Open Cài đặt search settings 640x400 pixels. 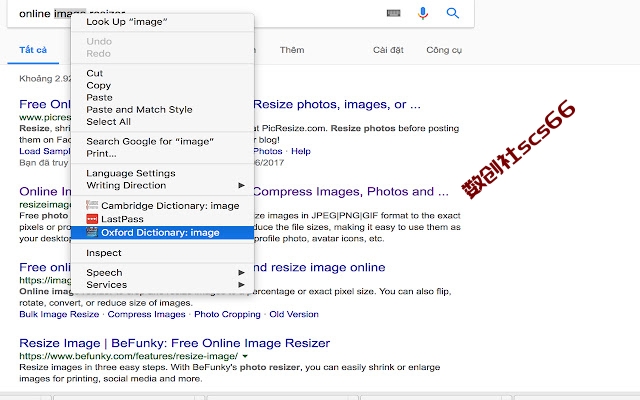click(x=388, y=50)
